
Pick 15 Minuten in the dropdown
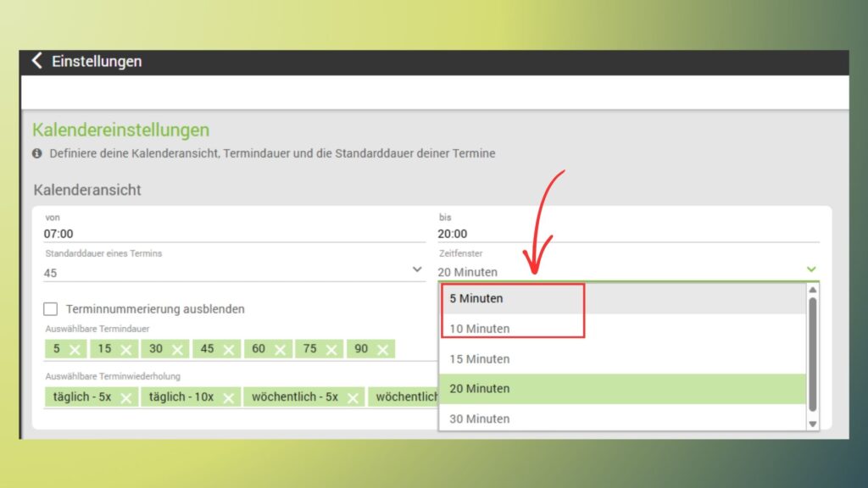click(x=622, y=359)
